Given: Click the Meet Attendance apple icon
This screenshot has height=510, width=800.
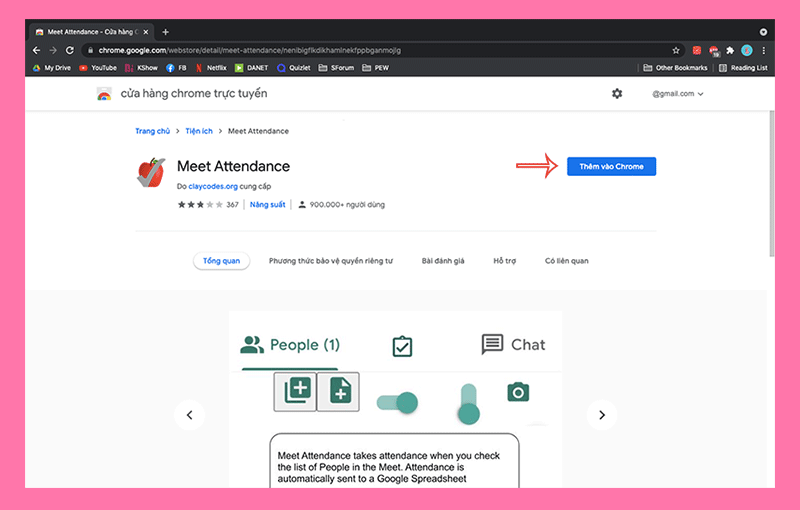Looking at the screenshot, I should (x=151, y=172).
